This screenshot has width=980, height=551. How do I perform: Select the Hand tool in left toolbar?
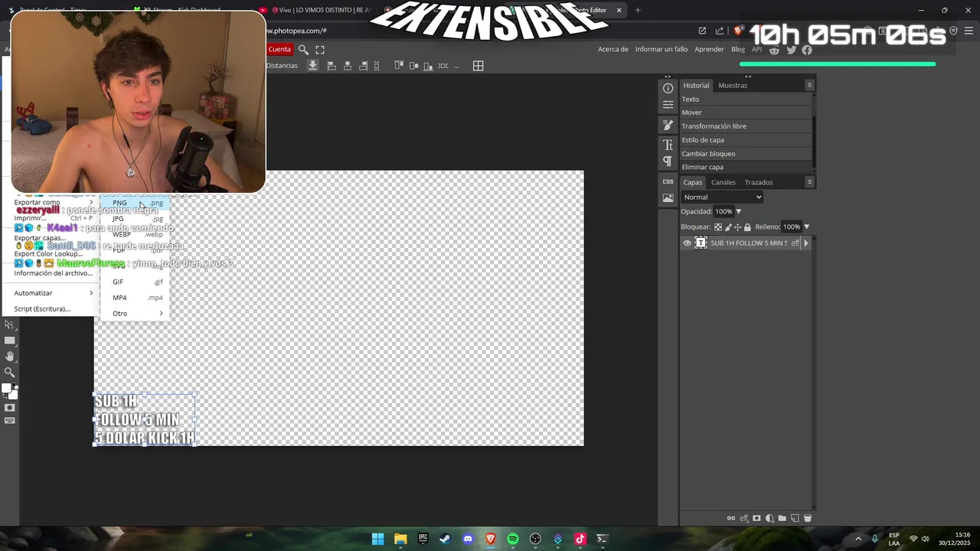pyautogui.click(x=10, y=356)
